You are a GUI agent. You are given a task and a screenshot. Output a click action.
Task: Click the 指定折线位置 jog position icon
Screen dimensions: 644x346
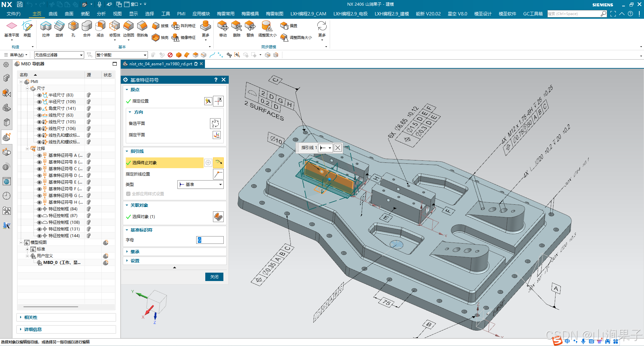(218, 174)
